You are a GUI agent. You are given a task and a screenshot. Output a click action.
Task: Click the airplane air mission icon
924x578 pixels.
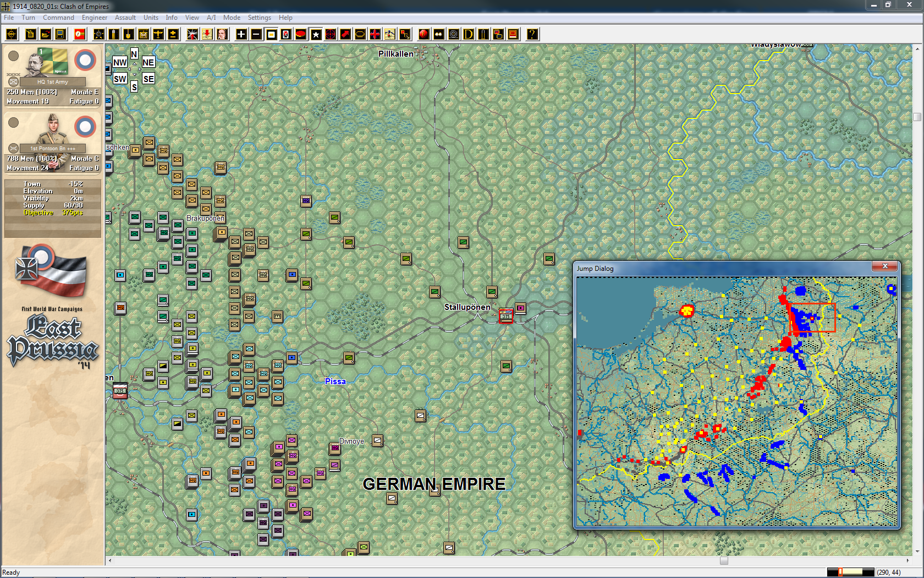(x=158, y=34)
